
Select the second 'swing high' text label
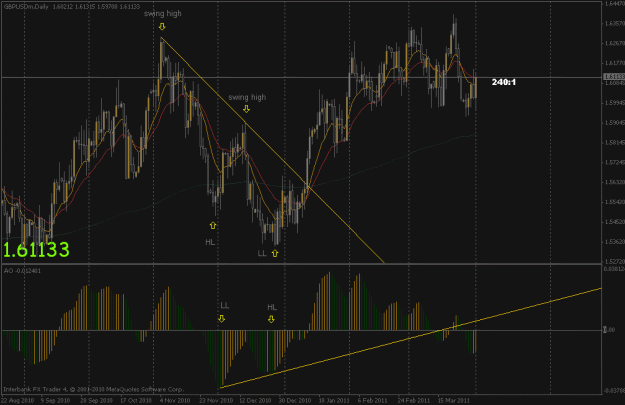247,97
